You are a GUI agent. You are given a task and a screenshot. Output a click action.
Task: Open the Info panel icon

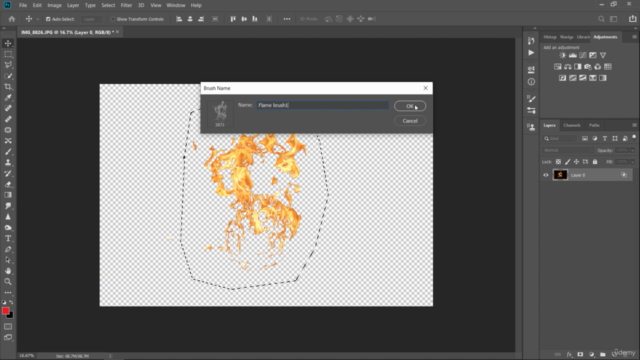click(x=531, y=82)
